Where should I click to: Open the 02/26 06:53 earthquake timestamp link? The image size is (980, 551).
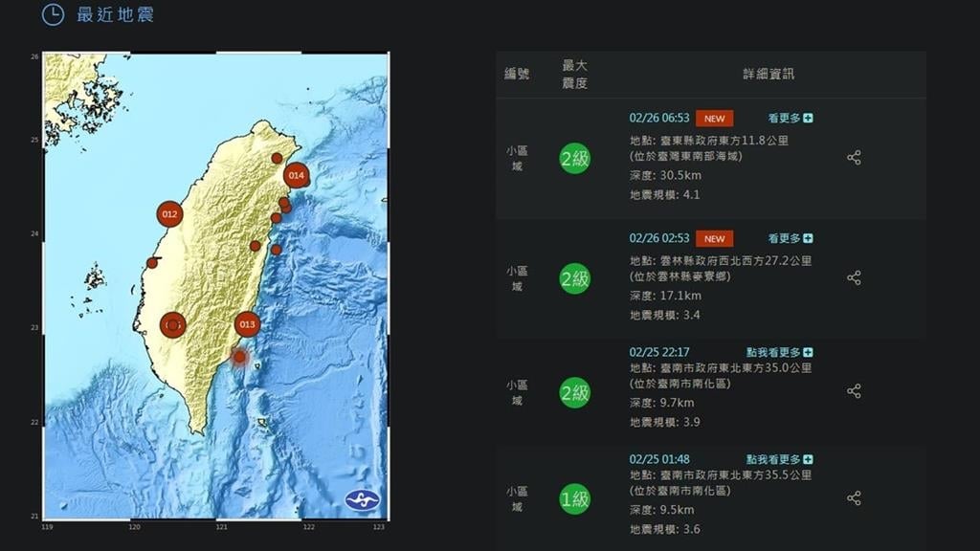pyautogui.click(x=658, y=119)
